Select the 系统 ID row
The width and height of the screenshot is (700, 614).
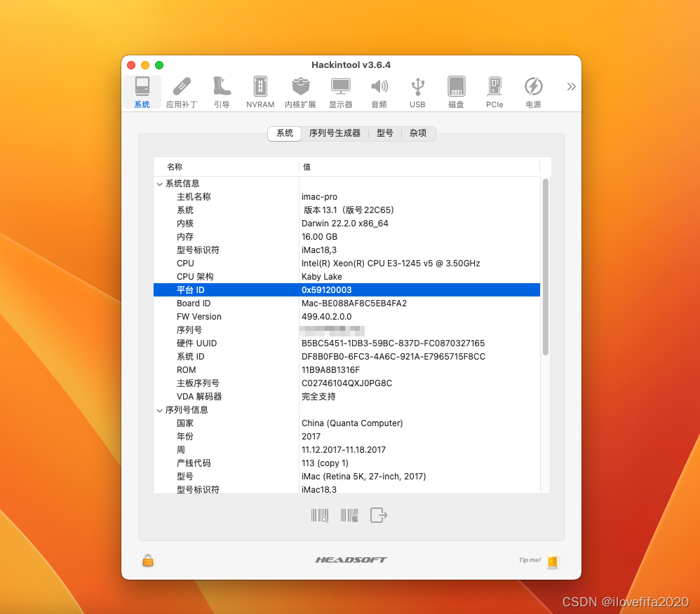coord(346,357)
